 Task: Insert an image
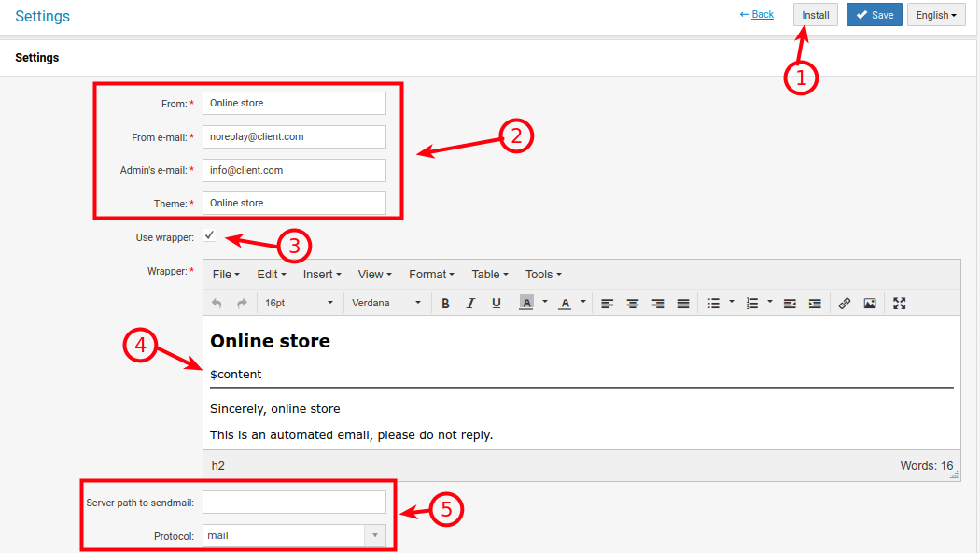870,304
